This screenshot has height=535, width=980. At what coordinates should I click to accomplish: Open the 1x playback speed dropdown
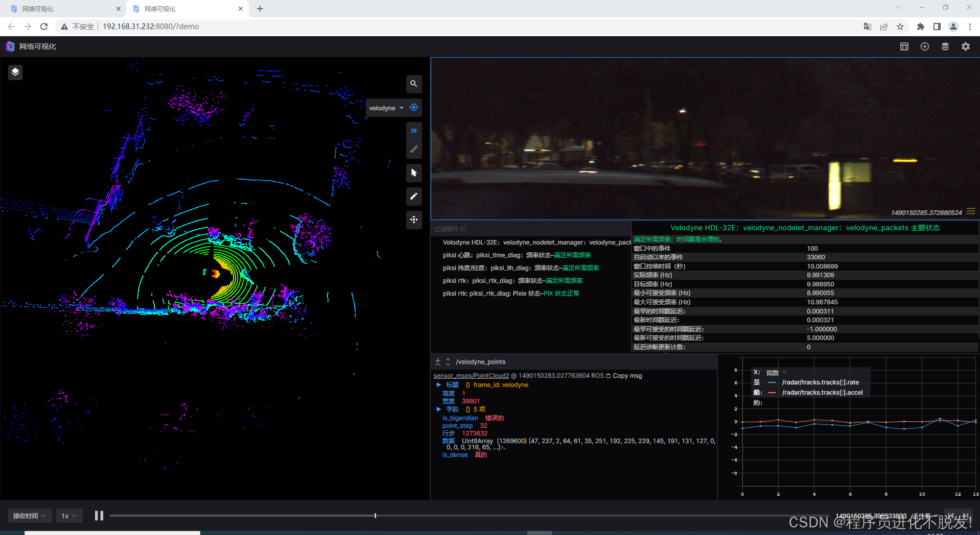(x=69, y=516)
